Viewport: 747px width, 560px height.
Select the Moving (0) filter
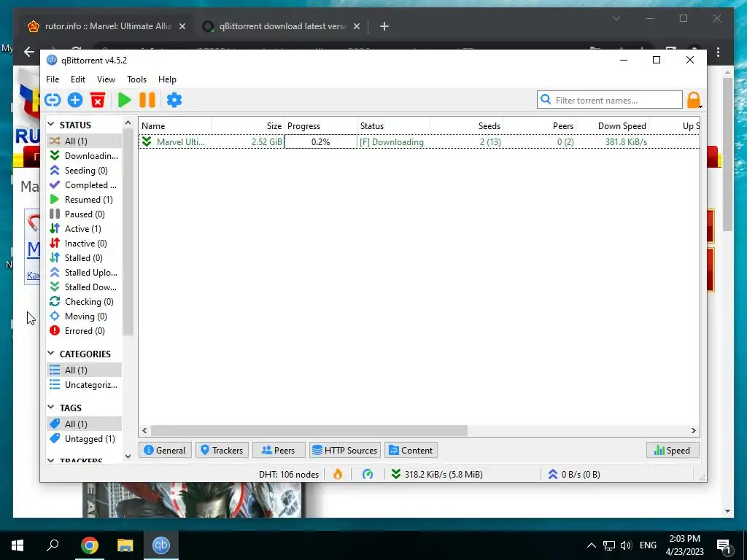click(84, 316)
